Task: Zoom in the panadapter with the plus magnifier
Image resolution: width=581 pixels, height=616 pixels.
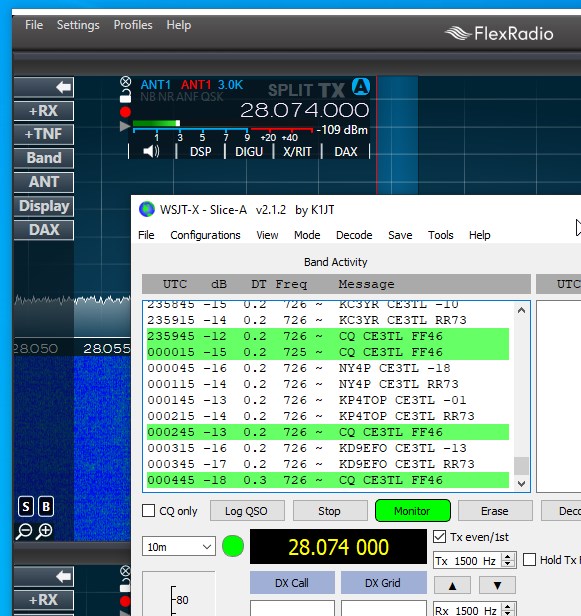Action: [44, 531]
